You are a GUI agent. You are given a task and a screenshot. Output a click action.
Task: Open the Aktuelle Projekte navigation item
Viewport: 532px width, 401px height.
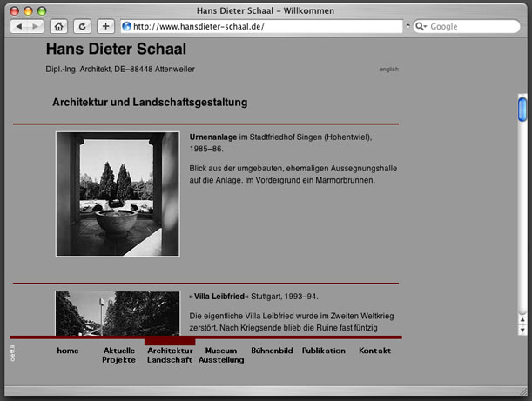[119, 355]
